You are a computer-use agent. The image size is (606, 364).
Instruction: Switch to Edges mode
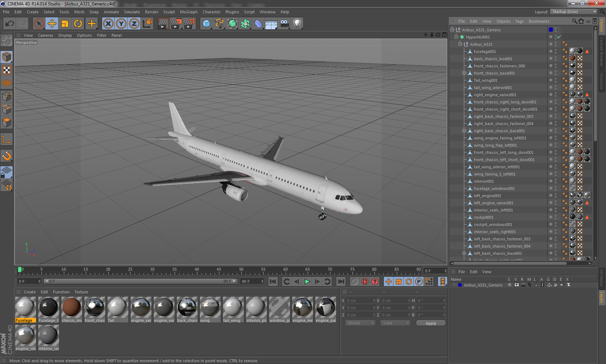[x=7, y=109]
